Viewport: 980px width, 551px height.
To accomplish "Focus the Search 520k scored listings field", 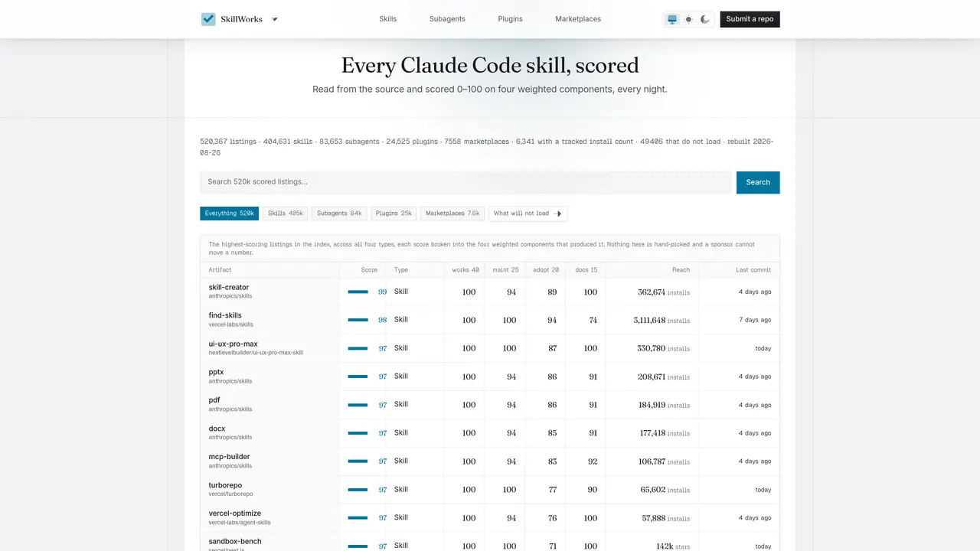I will [x=465, y=182].
